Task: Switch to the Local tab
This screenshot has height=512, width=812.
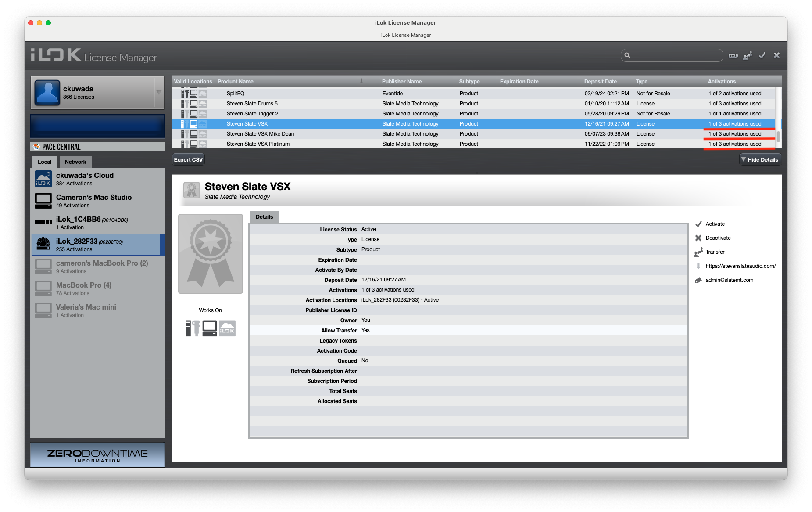Action: pos(45,162)
